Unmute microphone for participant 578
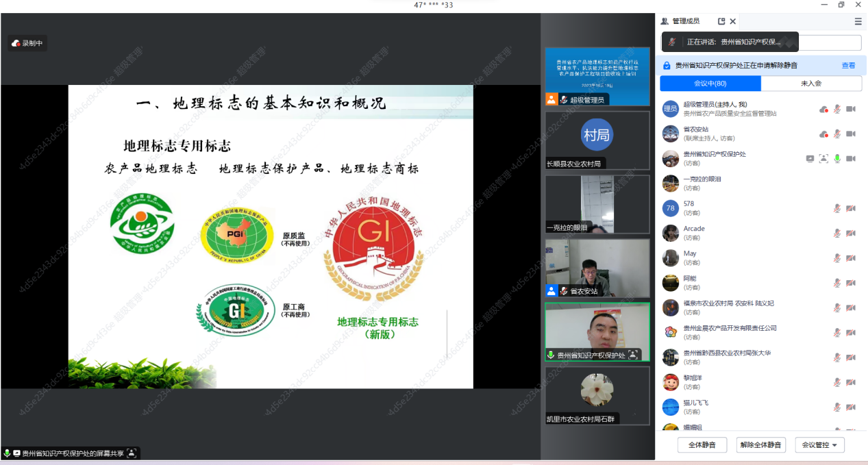Screen dimensions: 868x465 (837, 208)
